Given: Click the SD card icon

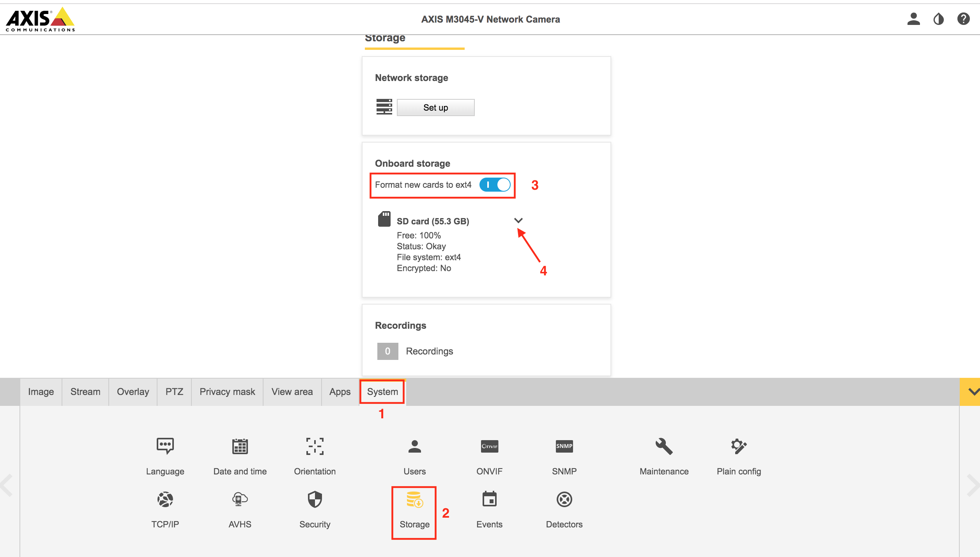Looking at the screenshot, I should pyautogui.click(x=384, y=219).
